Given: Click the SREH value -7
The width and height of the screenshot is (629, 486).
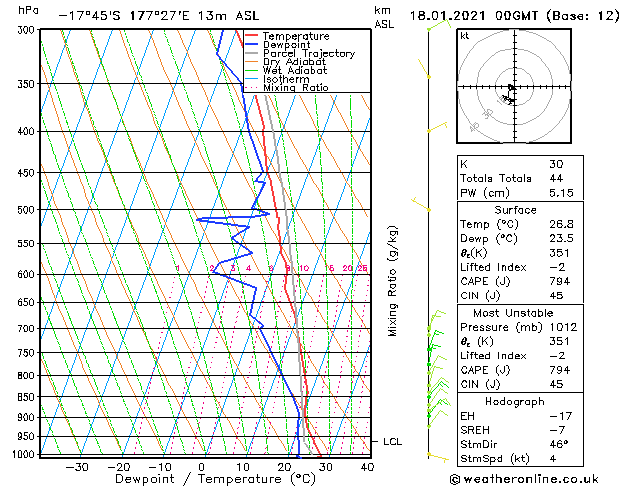Looking at the screenshot, I should (x=558, y=430).
